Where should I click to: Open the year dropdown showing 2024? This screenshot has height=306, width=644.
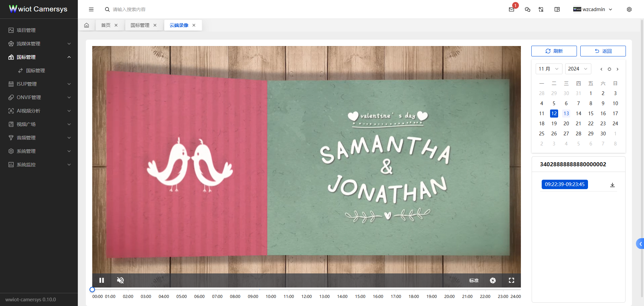578,69
